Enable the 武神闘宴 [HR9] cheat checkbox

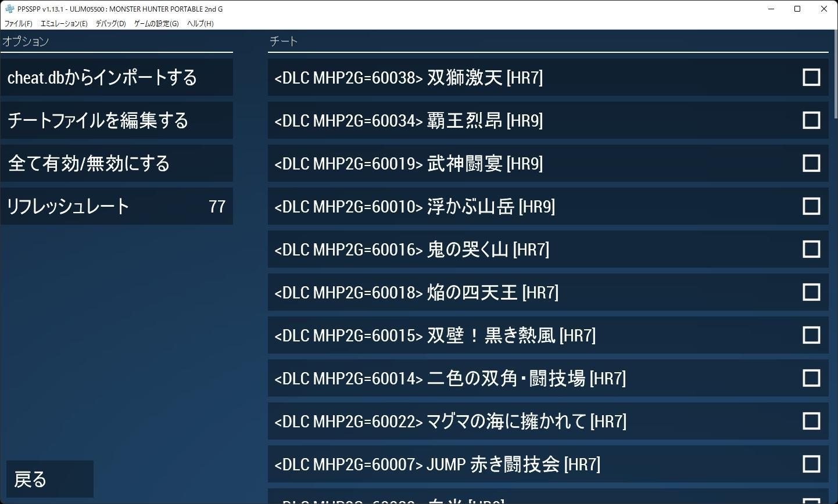[x=811, y=163]
